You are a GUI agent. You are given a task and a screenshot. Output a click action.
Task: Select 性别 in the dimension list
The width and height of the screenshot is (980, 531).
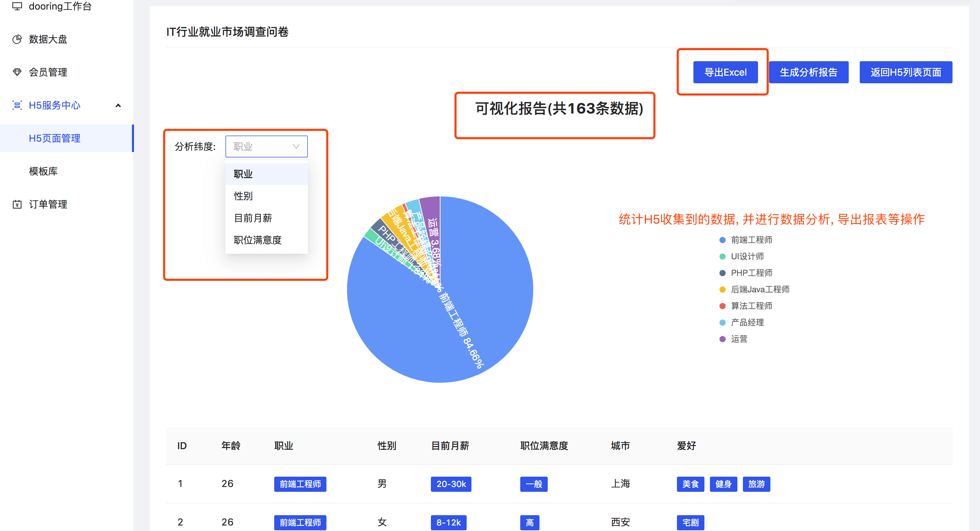[243, 196]
